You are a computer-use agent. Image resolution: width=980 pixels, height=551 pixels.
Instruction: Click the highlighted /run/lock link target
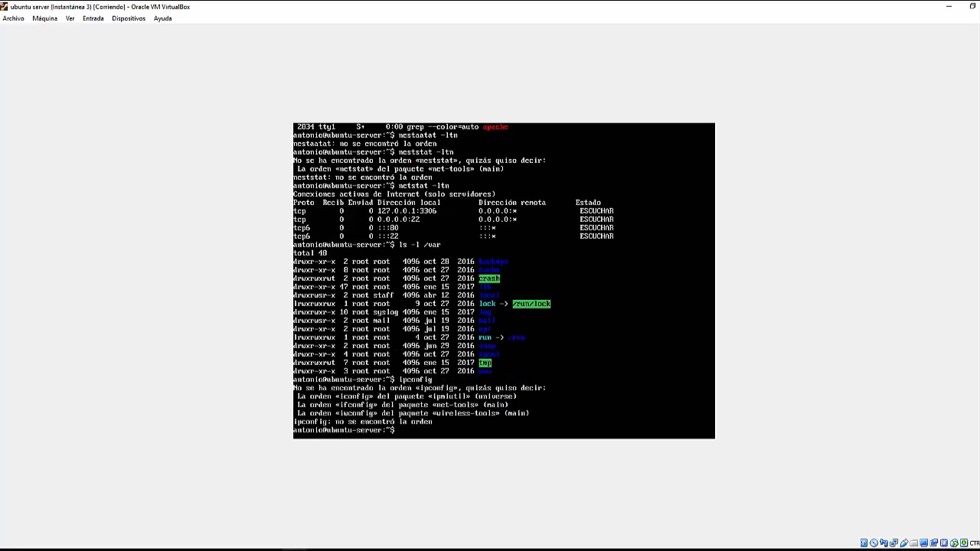(531, 304)
